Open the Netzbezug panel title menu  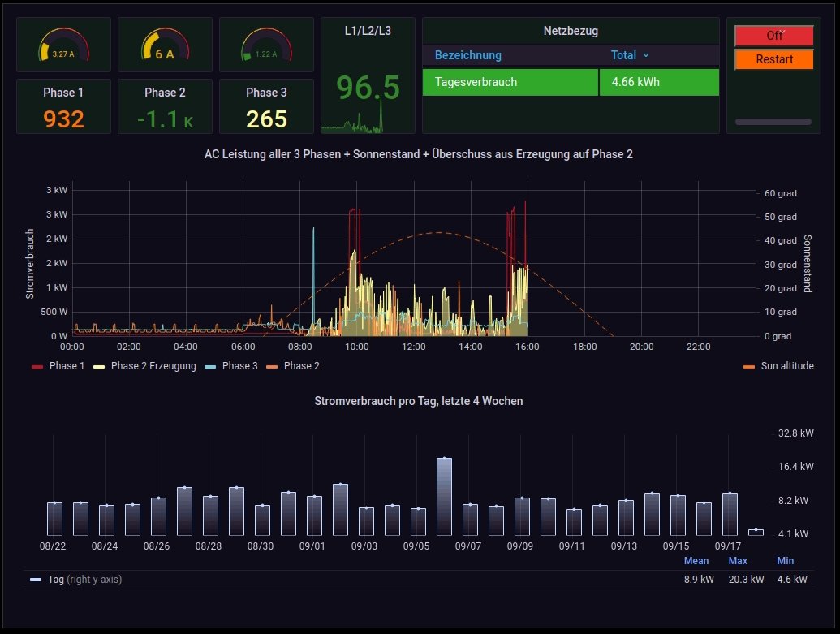pyautogui.click(x=571, y=32)
